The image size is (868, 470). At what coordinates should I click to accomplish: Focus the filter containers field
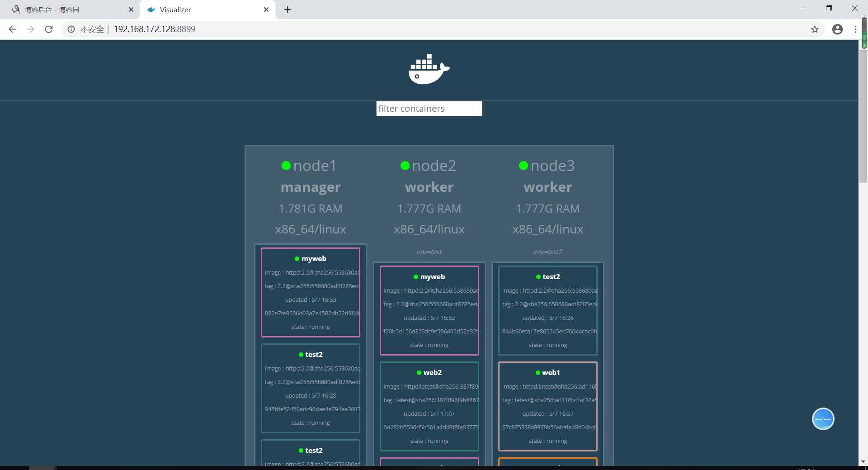point(429,109)
